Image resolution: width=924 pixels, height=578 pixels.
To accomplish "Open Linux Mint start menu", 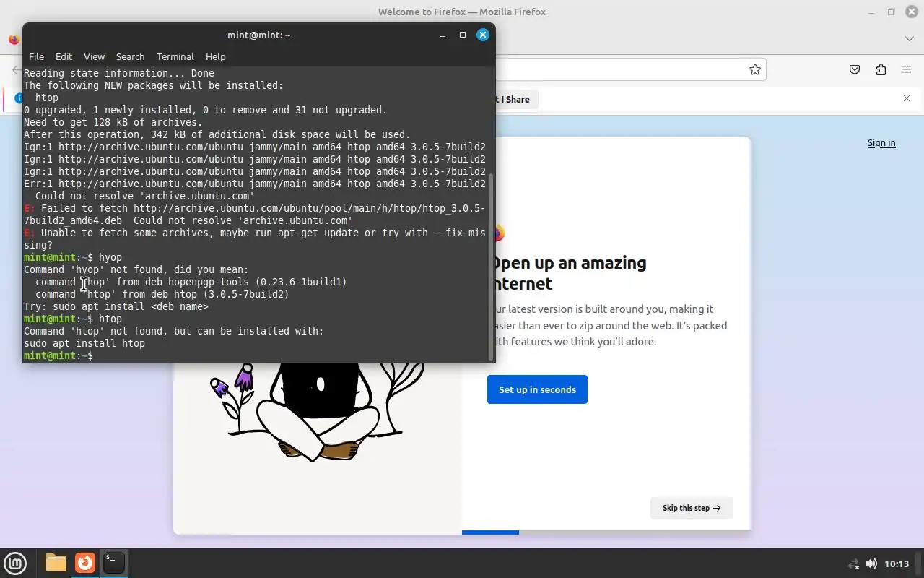I will (x=15, y=563).
